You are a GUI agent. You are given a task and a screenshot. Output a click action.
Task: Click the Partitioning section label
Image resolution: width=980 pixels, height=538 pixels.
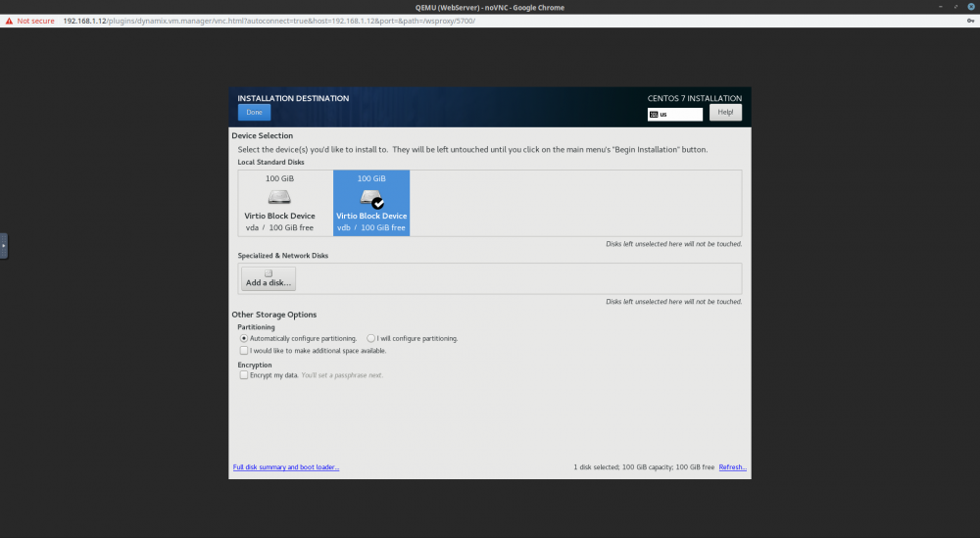point(256,326)
